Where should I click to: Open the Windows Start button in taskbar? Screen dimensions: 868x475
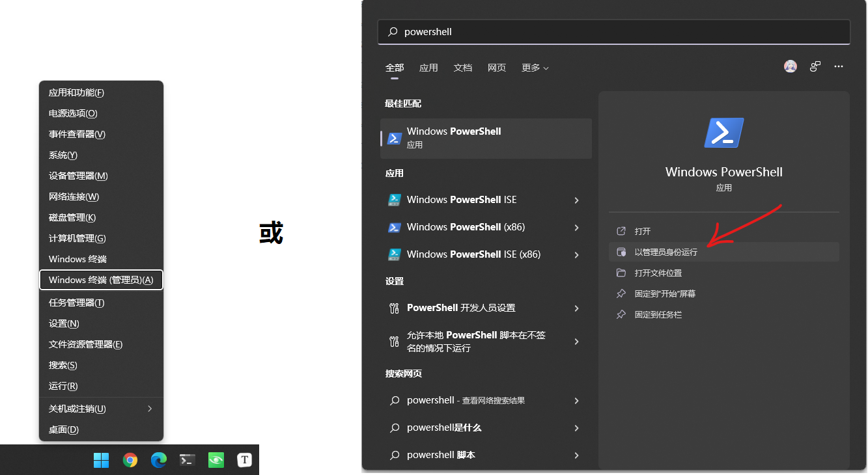click(102, 460)
